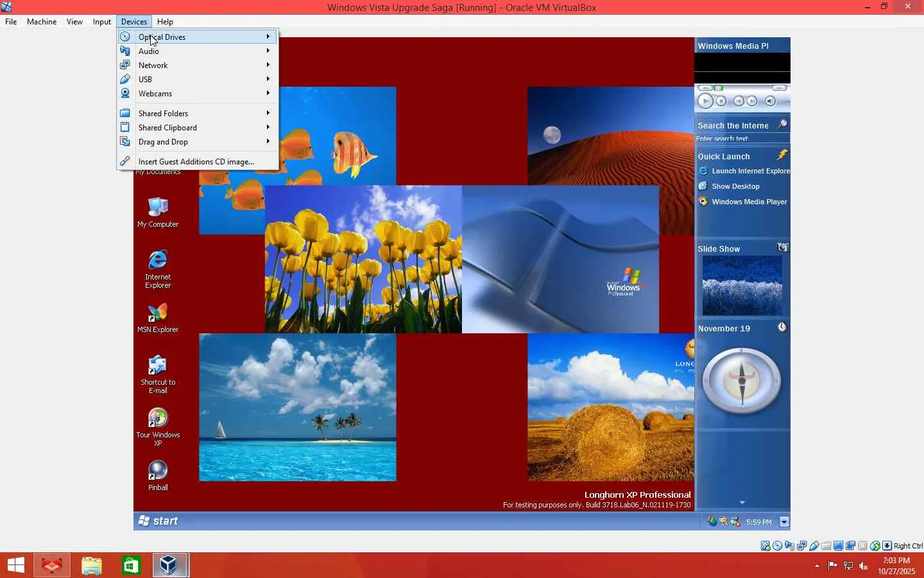Open the File menu
The image size is (924, 578).
[11, 22]
